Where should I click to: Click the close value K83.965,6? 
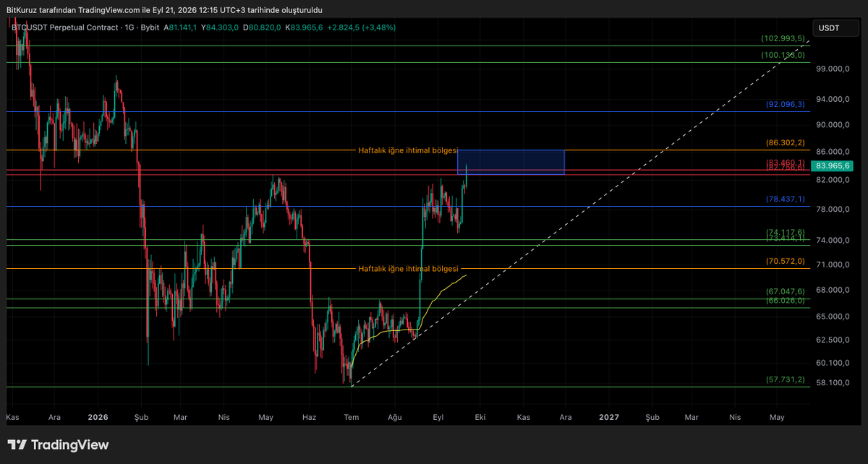(x=304, y=27)
